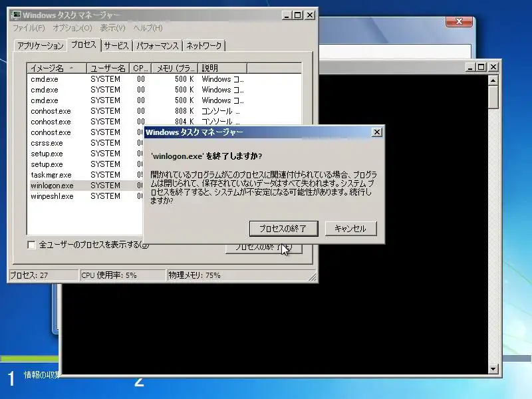Select taskmgr.exe process row
532x399 pixels.
(x=85, y=175)
